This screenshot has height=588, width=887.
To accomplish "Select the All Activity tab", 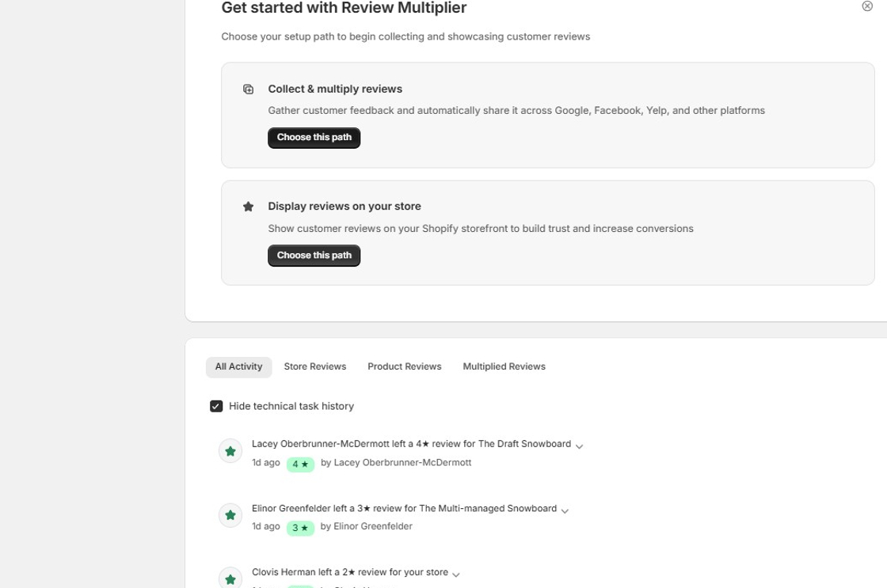I will (x=238, y=366).
